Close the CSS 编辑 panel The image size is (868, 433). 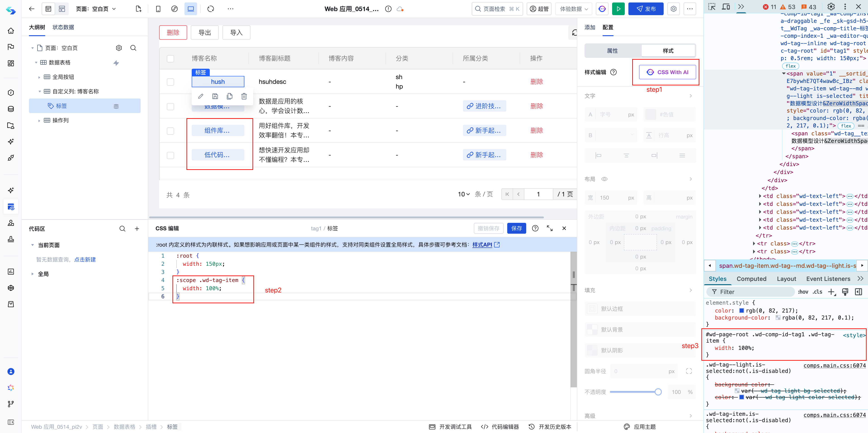point(564,228)
